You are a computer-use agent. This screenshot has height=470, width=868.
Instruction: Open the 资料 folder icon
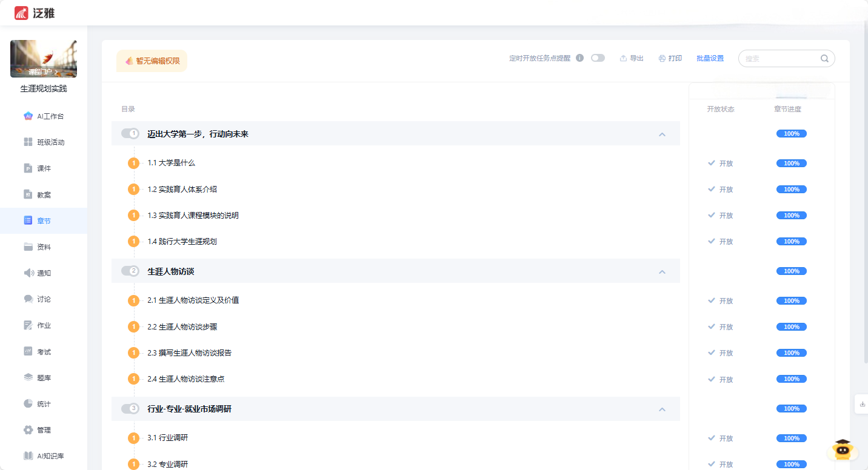click(x=28, y=247)
